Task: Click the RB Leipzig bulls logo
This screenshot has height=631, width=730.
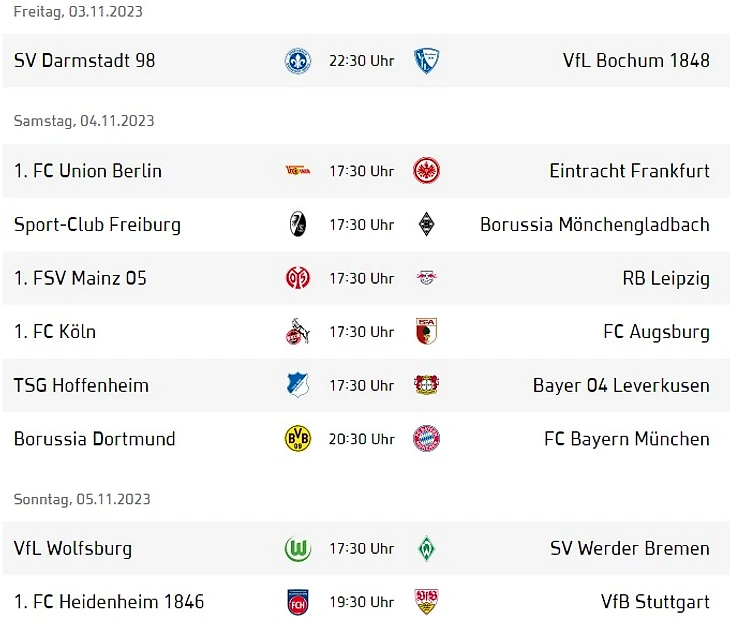Action: tap(427, 278)
